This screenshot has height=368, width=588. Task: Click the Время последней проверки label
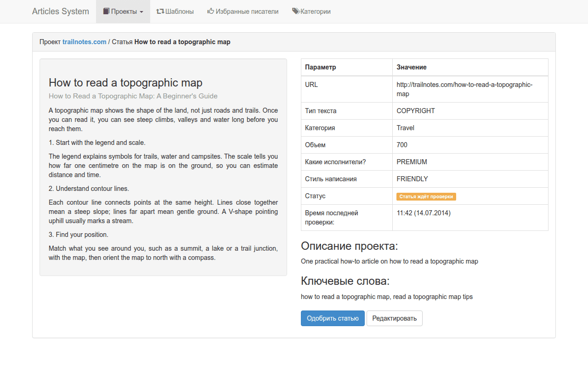point(332,218)
